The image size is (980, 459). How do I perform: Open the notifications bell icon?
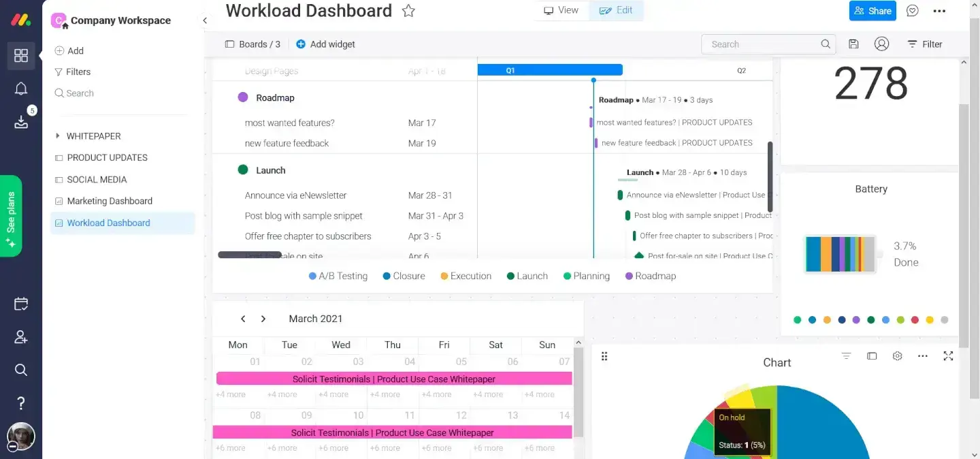click(x=21, y=89)
